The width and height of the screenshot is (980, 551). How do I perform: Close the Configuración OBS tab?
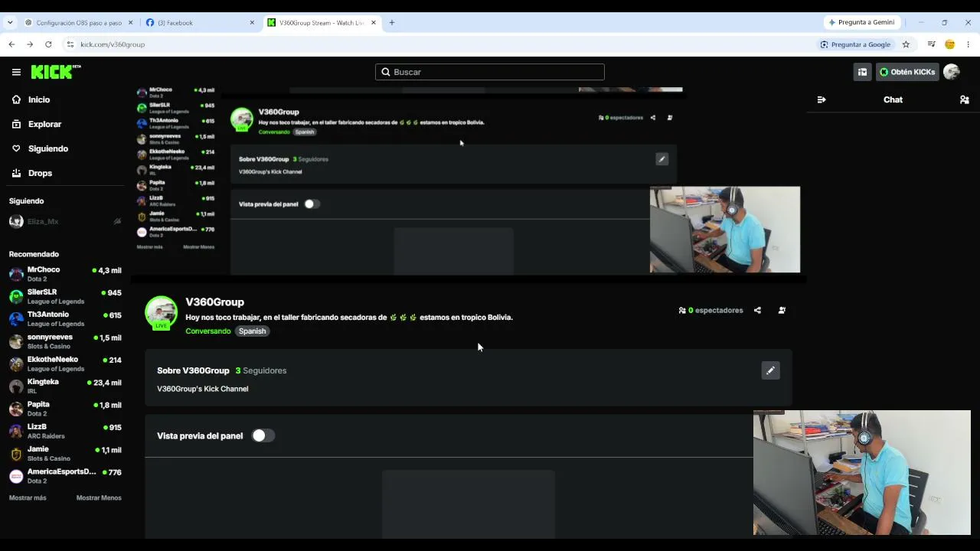tap(130, 23)
